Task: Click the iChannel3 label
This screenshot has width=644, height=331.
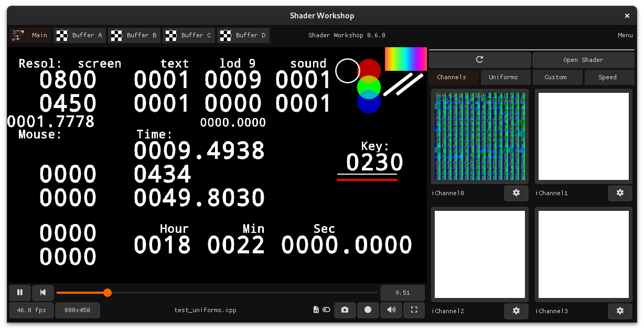Action: [552, 311]
